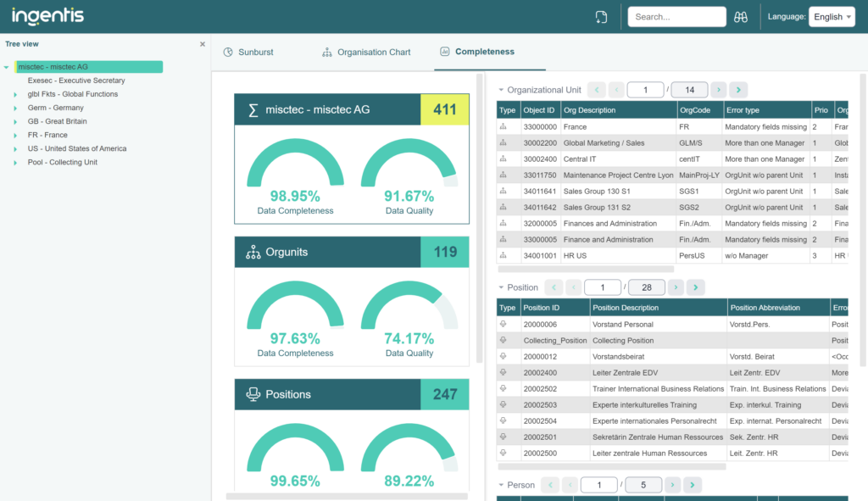Click the export document icon in header
The width and height of the screenshot is (868, 501).
coord(602,17)
